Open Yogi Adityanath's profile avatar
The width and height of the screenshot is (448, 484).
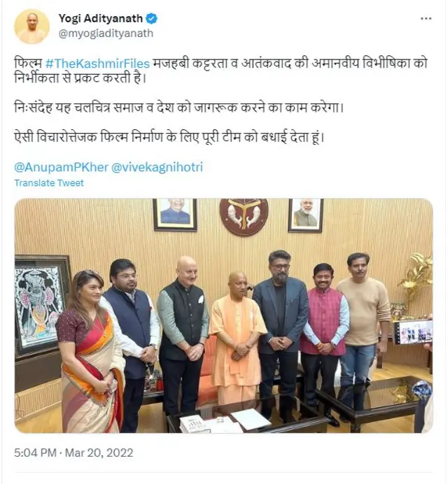[31, 27]
